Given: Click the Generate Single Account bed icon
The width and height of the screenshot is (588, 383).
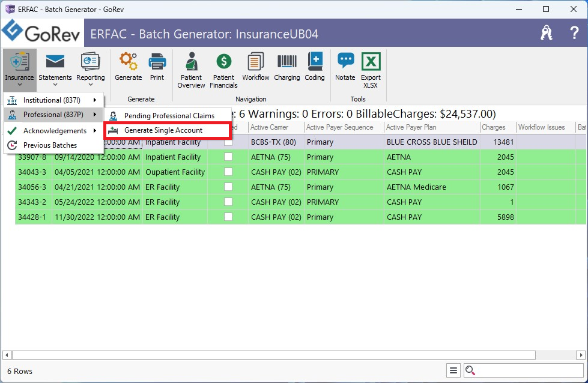Looking at the screenshot, I should tap(114, 130).
